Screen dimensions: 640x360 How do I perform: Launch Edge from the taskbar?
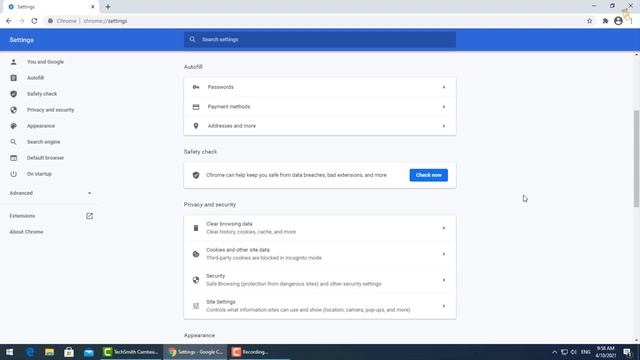point(30,352)
